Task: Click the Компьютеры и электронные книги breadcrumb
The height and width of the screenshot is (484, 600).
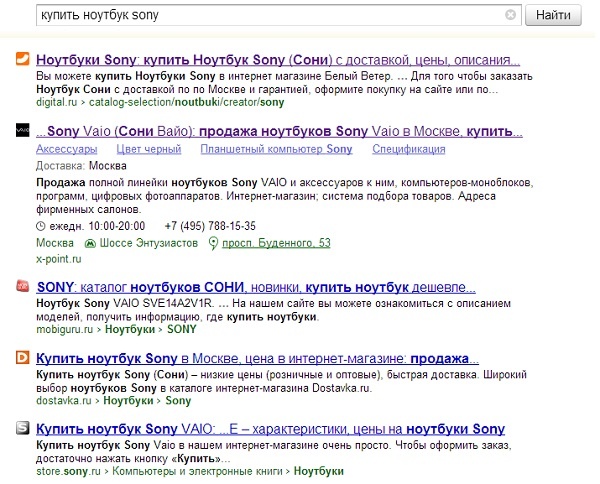Action: (x=197, y=471)
